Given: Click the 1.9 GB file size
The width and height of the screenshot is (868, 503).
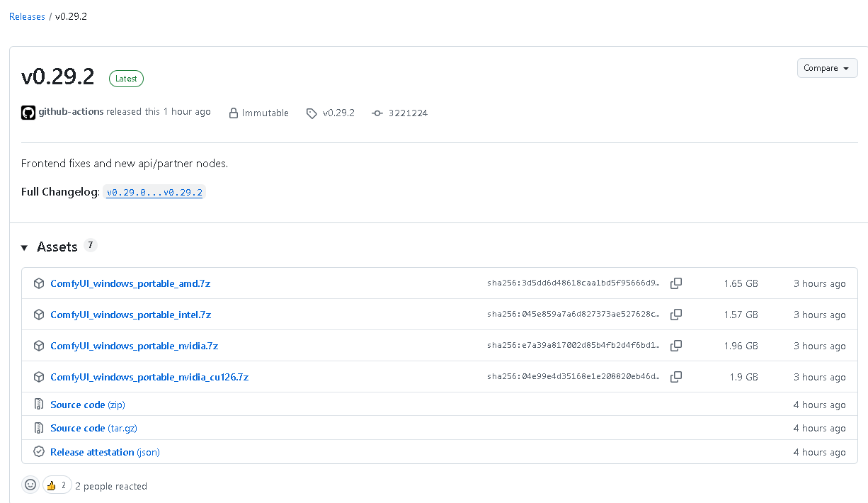Looking at the screenshot, I should point(743,377).
